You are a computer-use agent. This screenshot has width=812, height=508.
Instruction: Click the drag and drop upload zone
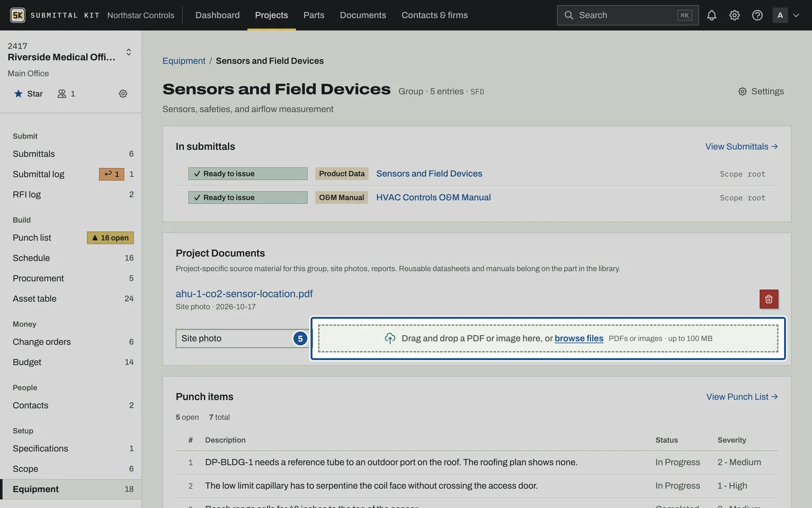(x=548, y=338)
